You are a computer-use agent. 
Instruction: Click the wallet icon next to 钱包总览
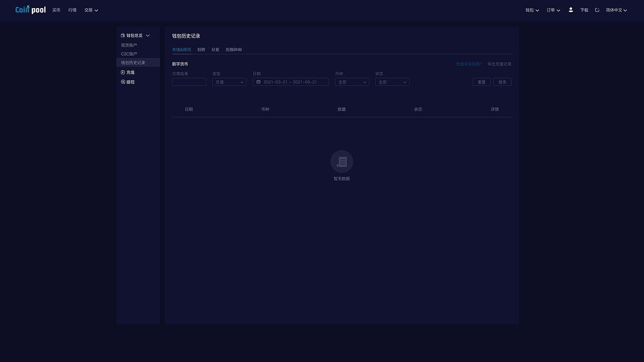coord(123,36)
